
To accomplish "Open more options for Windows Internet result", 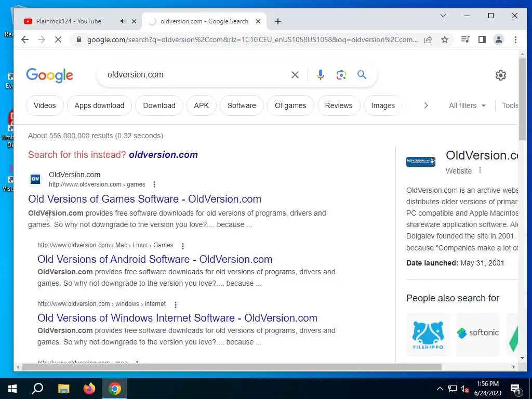I will point(176,304).
